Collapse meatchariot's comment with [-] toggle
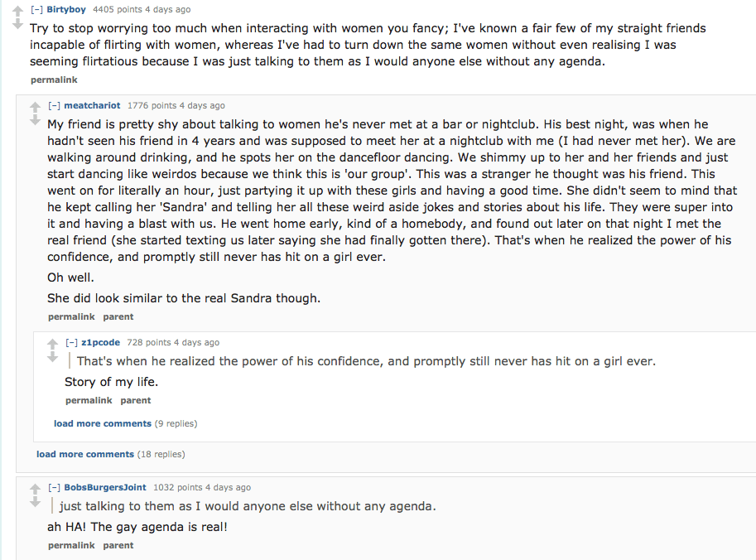The image size is (756, 560). point(54,106)
